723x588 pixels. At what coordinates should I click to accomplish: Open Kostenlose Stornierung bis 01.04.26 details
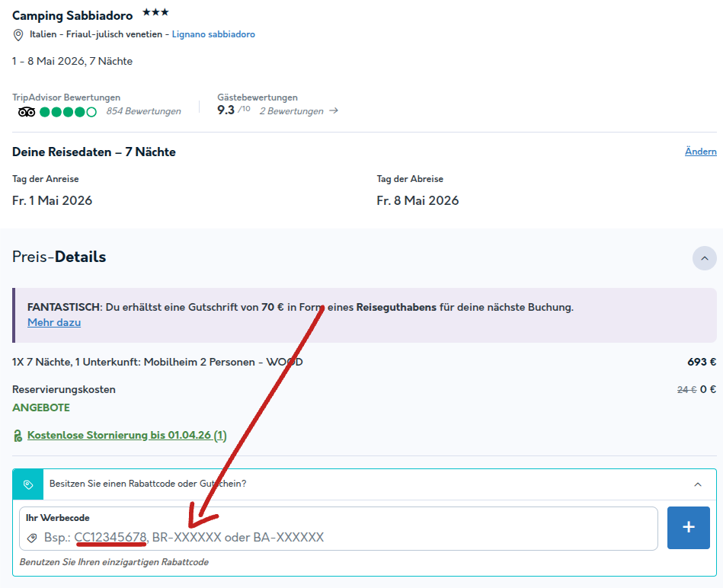coord(126,435)
